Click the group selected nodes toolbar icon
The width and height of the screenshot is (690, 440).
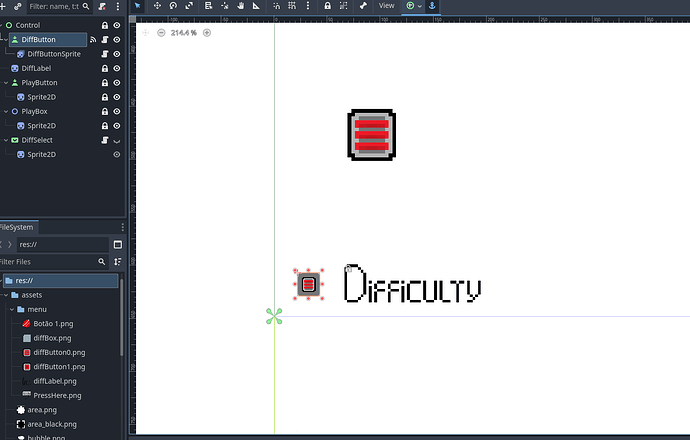pyautogui.click(x=343, y=6)
